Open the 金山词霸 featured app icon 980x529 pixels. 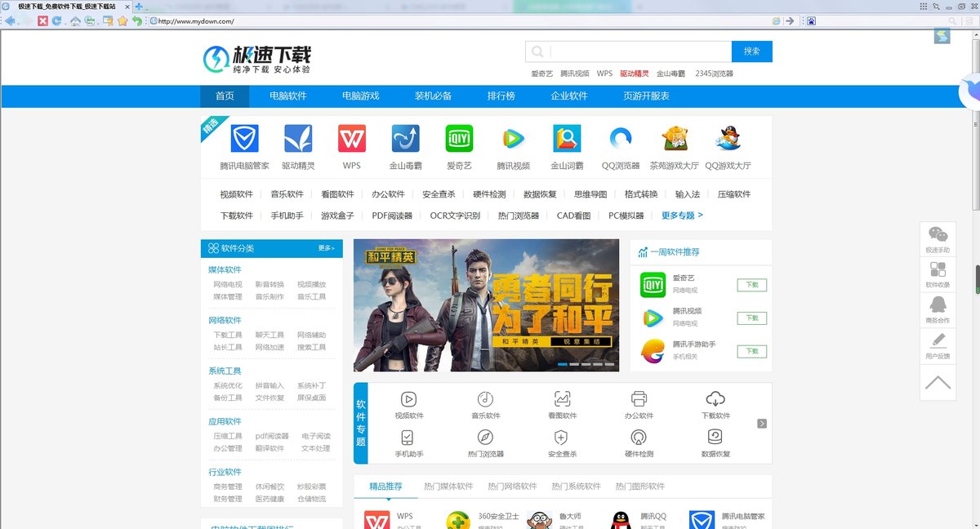pyautogui.click(x=567, y=138)
